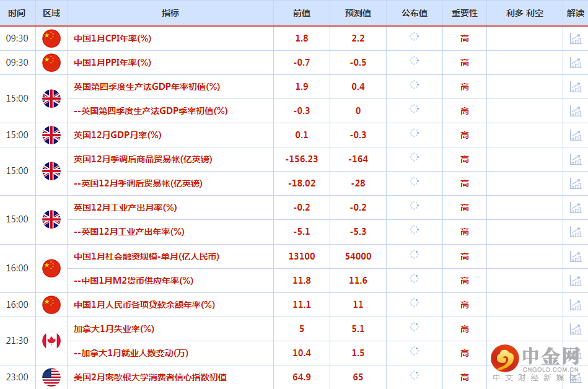The width and height of the screenshot is (588, 389).
Task: Click Canada flag at 21:30 row
Action: tap(51, 341)
